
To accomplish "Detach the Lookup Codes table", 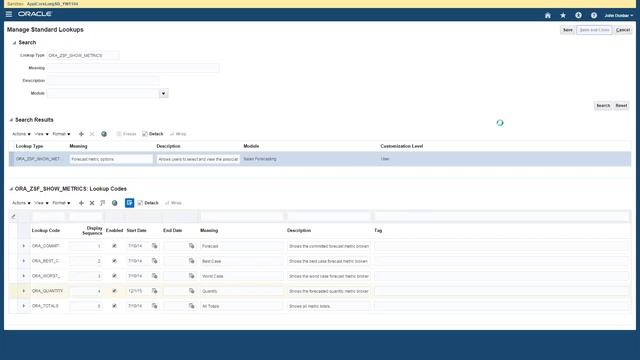I will click(x=148, y=203).
